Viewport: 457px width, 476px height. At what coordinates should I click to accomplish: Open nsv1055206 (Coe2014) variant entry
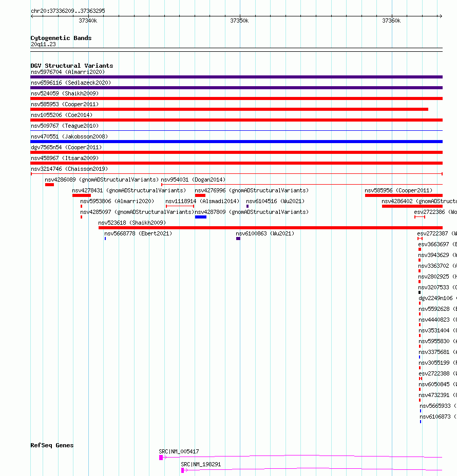coord(62,115)
